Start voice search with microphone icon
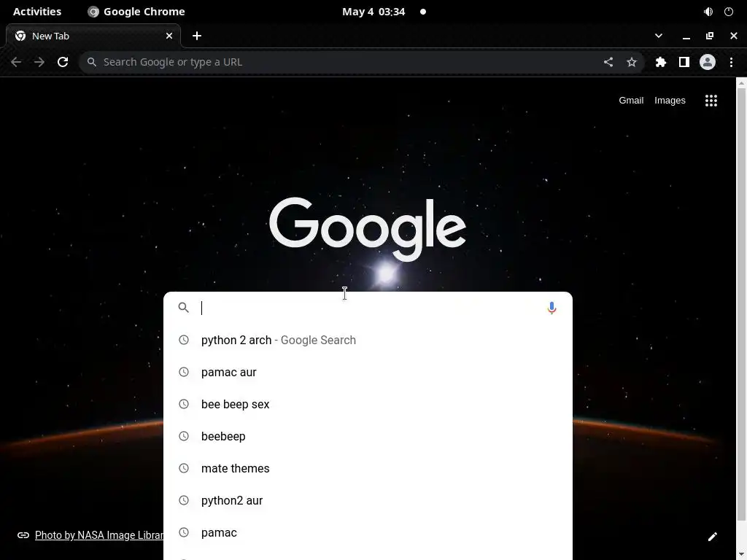Image resolution: width=747 pixels, height=560 pixels. [x=551, y=308]
